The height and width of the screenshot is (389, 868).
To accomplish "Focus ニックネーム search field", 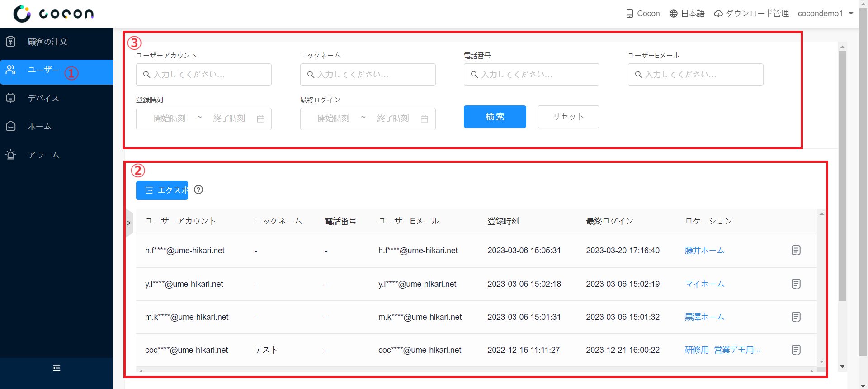I will click(x=368, y=75).
